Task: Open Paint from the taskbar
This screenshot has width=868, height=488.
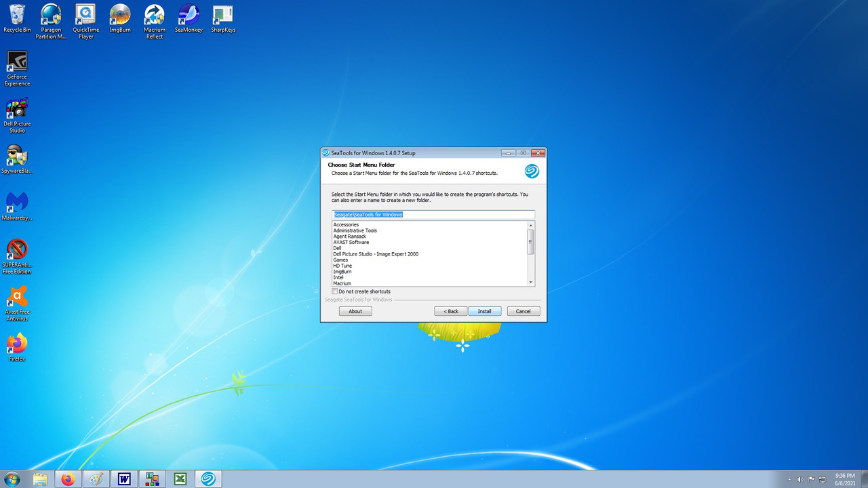Action: tap(96, 479)
